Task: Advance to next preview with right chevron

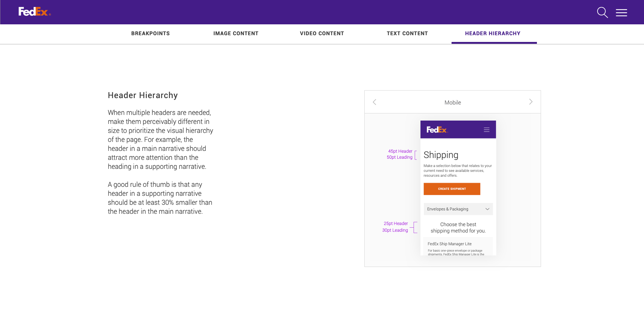Action: pyautogui.click(x=531, y=102)
